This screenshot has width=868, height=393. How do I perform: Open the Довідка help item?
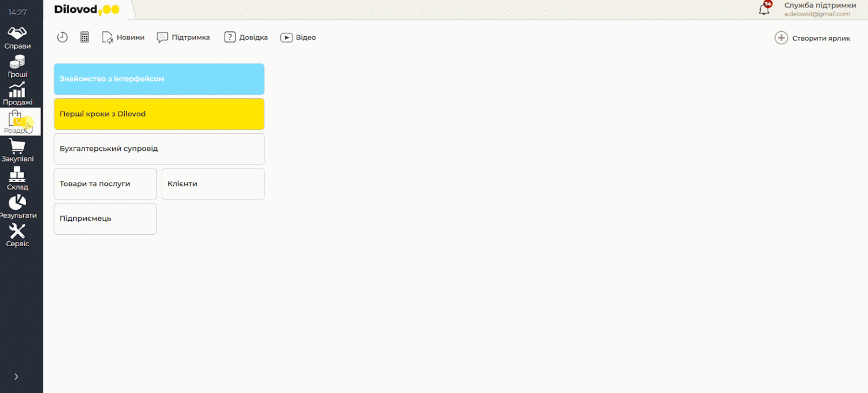(x=246, y=37)
